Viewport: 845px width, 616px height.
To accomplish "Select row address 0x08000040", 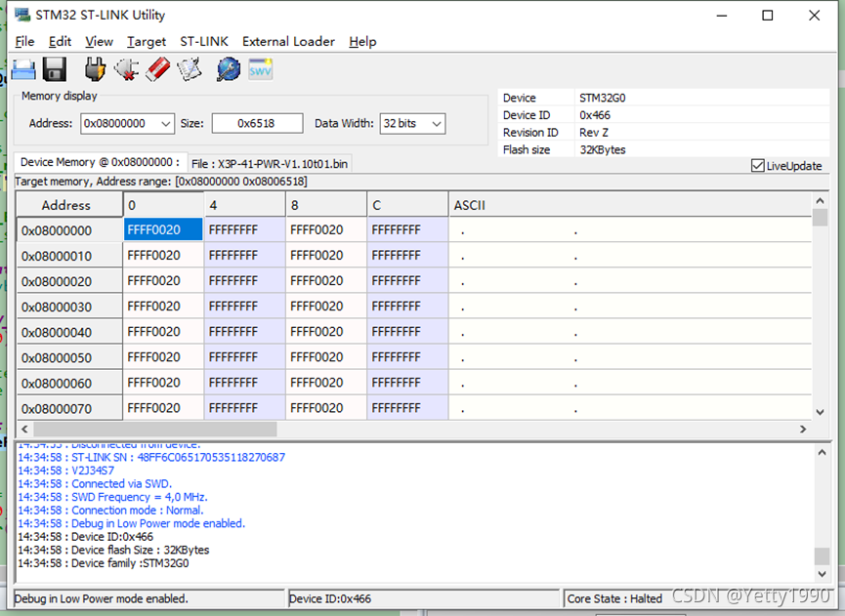I will (69, 332).
